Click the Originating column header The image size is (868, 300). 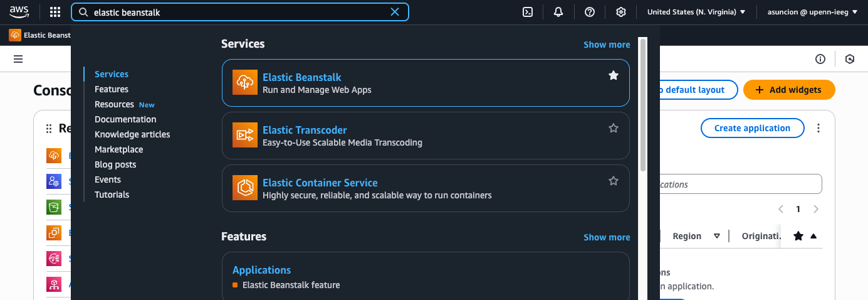761,236
